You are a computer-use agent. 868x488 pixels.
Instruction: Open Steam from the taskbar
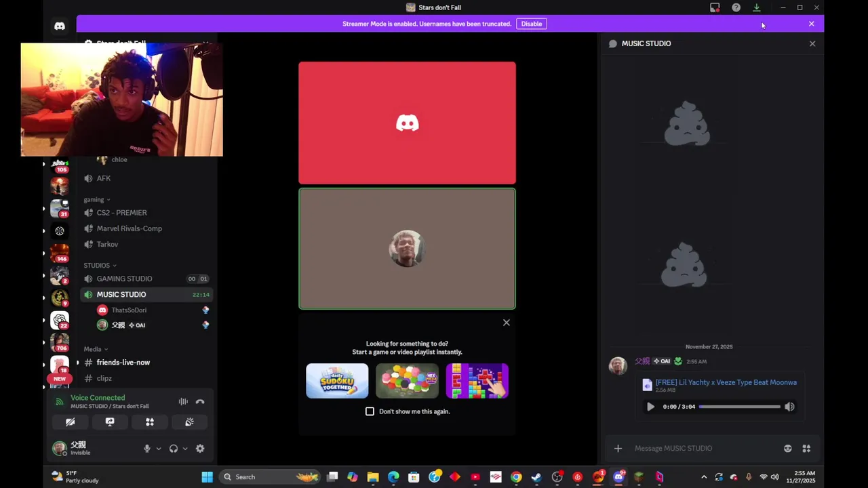coord(536,477)
